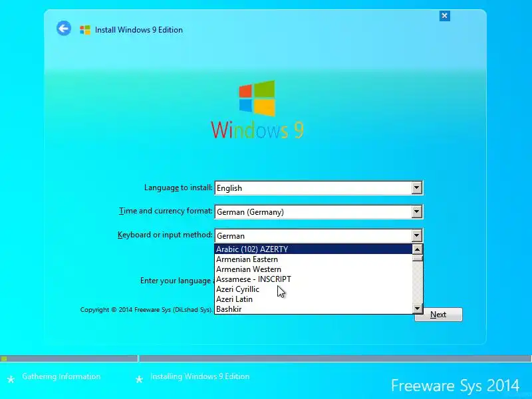Collapse the Keyboard or input method dropdown
This screenshot has width=532, height=399.
coord(417,235)
